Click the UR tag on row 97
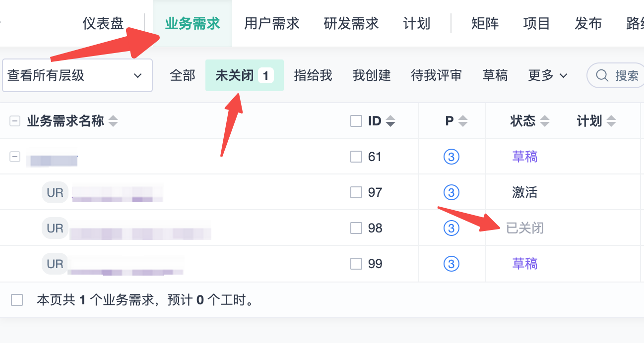Screen dimensions: 644x343 55,192
